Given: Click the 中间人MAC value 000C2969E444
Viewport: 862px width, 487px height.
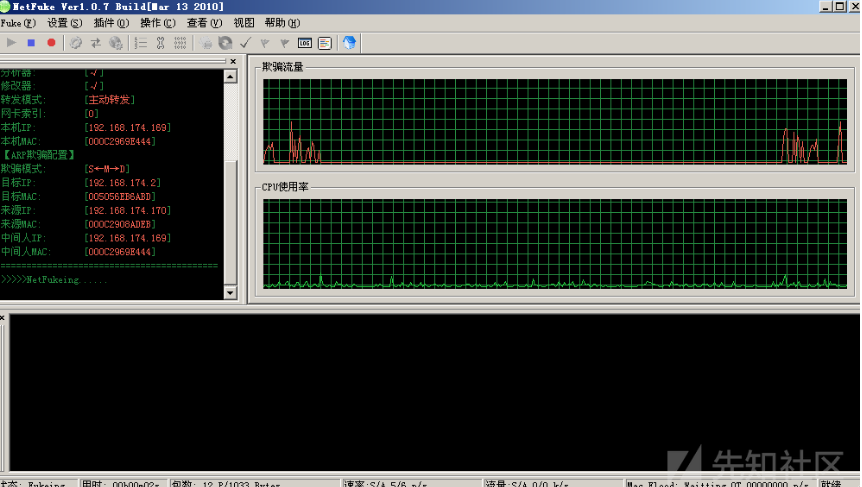Looking at the screenshot, I should point(120,252).
